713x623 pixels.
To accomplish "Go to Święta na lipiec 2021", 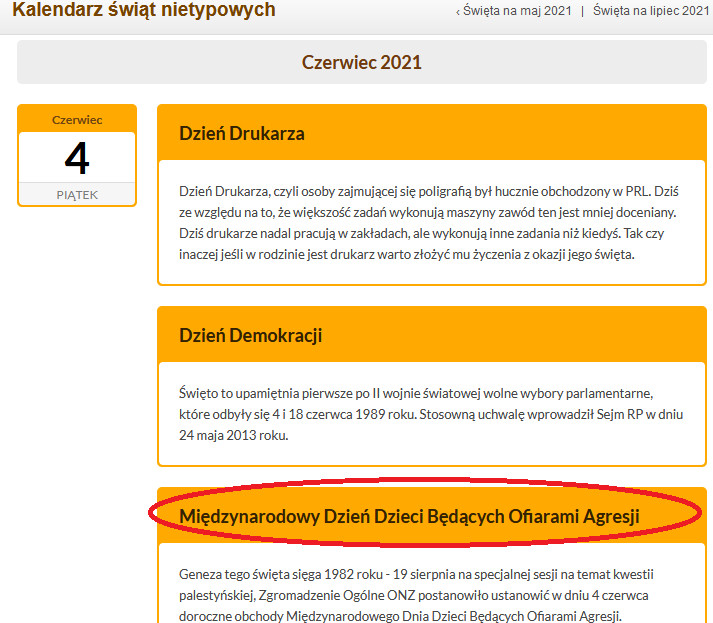I will tap(651, 11).
